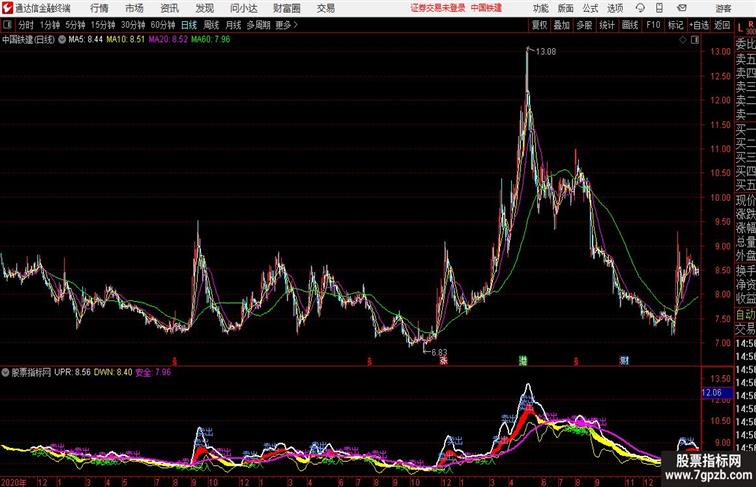Open the 公式 menu
This screenshot has width=756, height=487.
pos(590,8)
